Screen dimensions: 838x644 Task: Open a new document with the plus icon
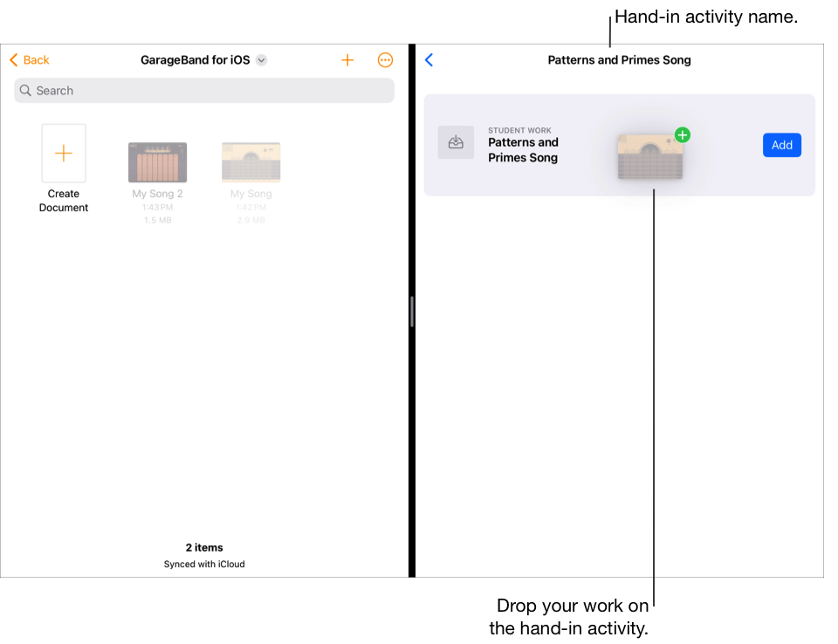coord(347,59)
